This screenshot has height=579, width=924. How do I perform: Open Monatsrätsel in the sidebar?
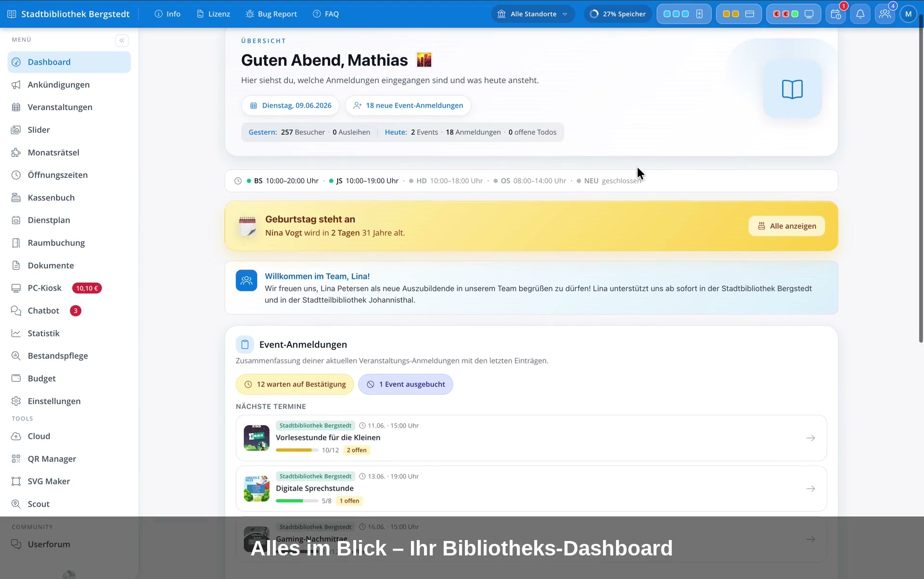pyautogui.click(x=69, y=152)
